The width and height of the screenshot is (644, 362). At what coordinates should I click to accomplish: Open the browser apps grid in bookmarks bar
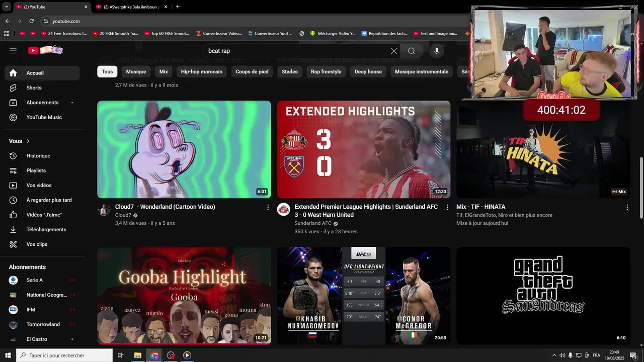pyautogui.click(x=7, y=34)
